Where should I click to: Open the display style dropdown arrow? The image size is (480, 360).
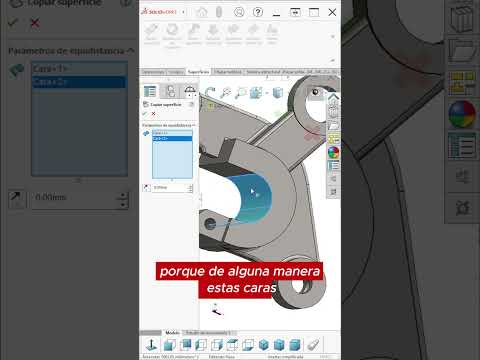[x=267, y=93]
